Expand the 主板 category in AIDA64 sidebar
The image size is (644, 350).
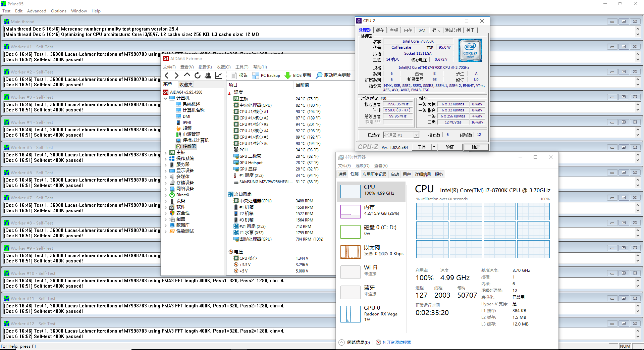click(165, 152)
